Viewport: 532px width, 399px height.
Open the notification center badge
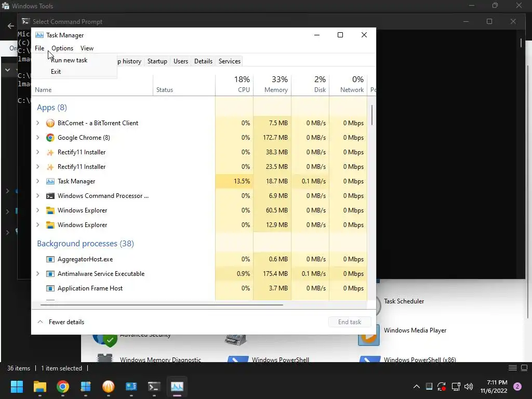click(x=517, y=387)
